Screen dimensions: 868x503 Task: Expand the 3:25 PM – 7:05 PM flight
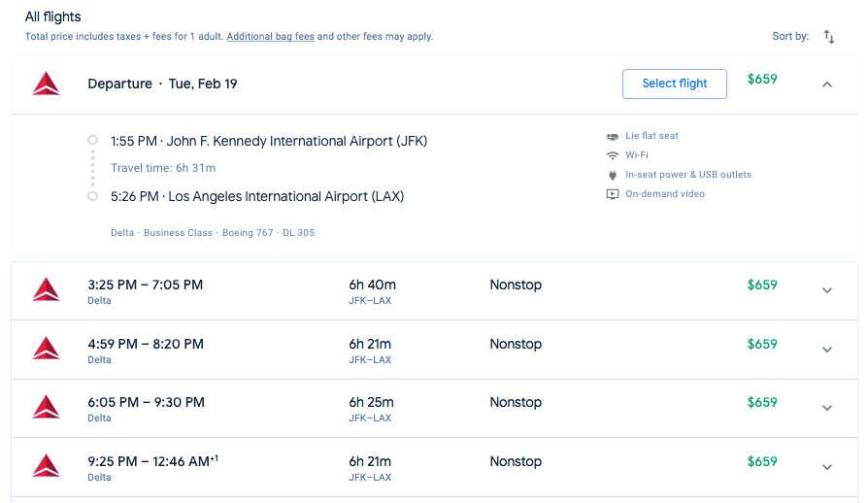(827, 290)
